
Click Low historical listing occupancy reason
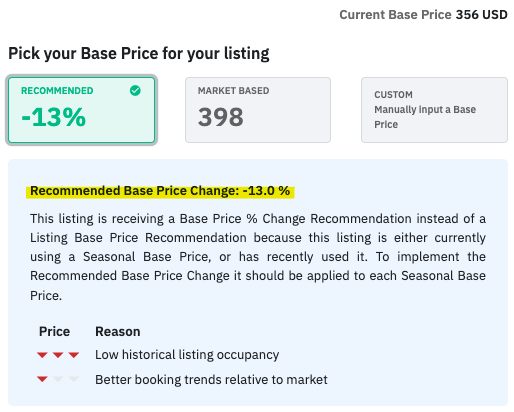coord(187,355)
